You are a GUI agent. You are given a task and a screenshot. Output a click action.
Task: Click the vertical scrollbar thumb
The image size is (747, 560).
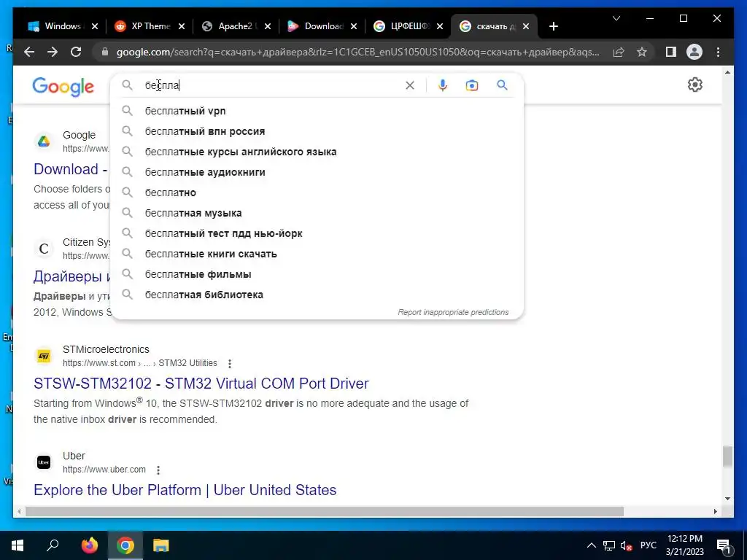pyautogui.click(x=727, y=456)
